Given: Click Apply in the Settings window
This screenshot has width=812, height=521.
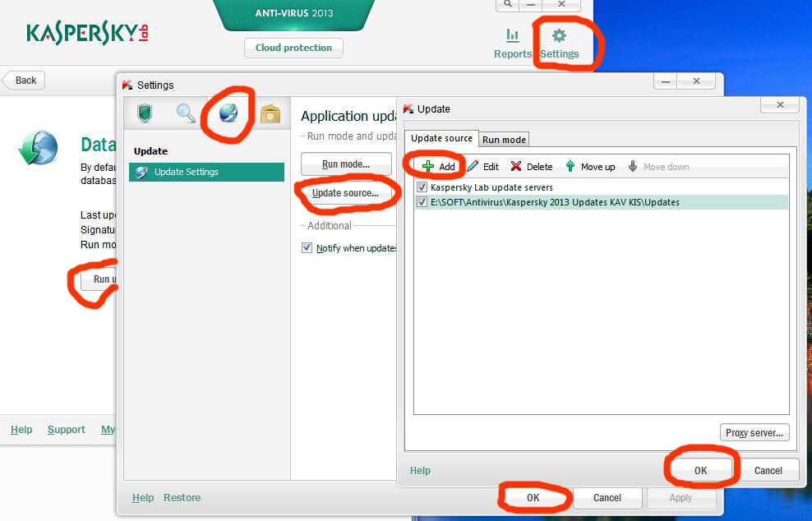Looking at the screenshot, I should [x=681, y=498].
